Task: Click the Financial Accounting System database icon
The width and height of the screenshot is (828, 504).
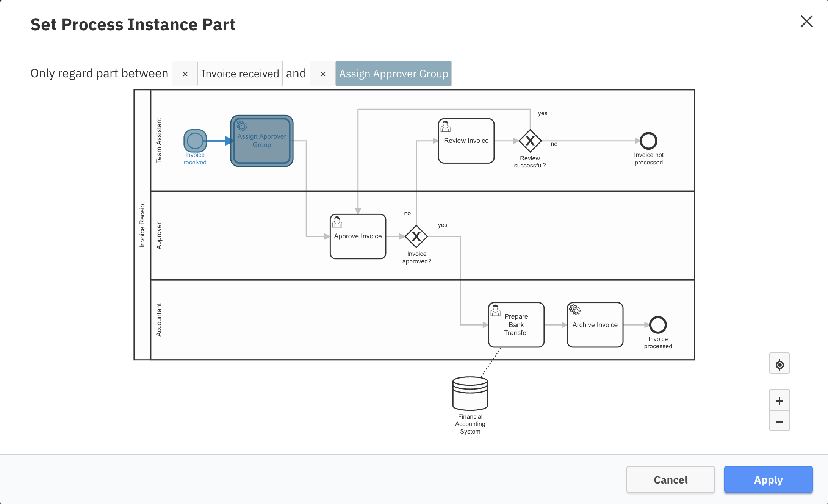Action: click(x=470, y=393)
